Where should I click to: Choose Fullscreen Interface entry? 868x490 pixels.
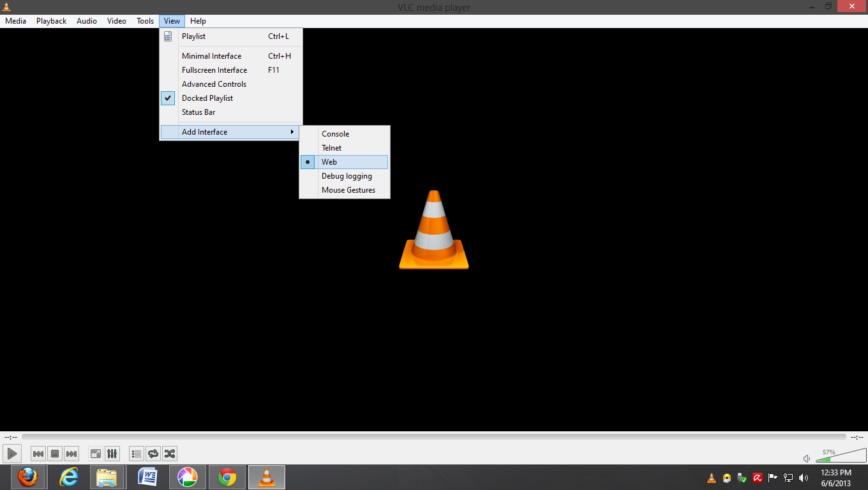231,70
